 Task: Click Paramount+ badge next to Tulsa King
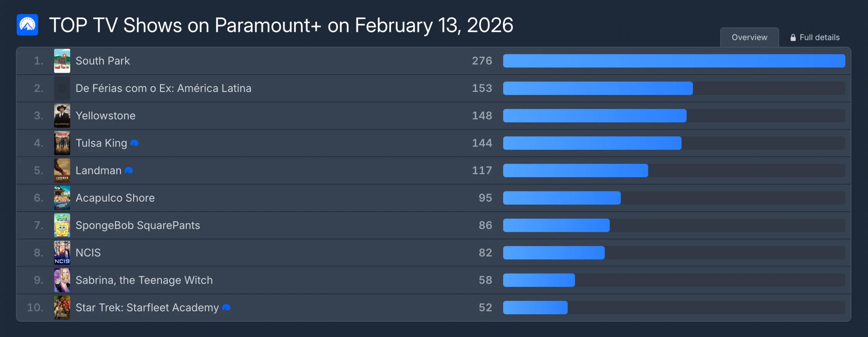tap(134, 143)
